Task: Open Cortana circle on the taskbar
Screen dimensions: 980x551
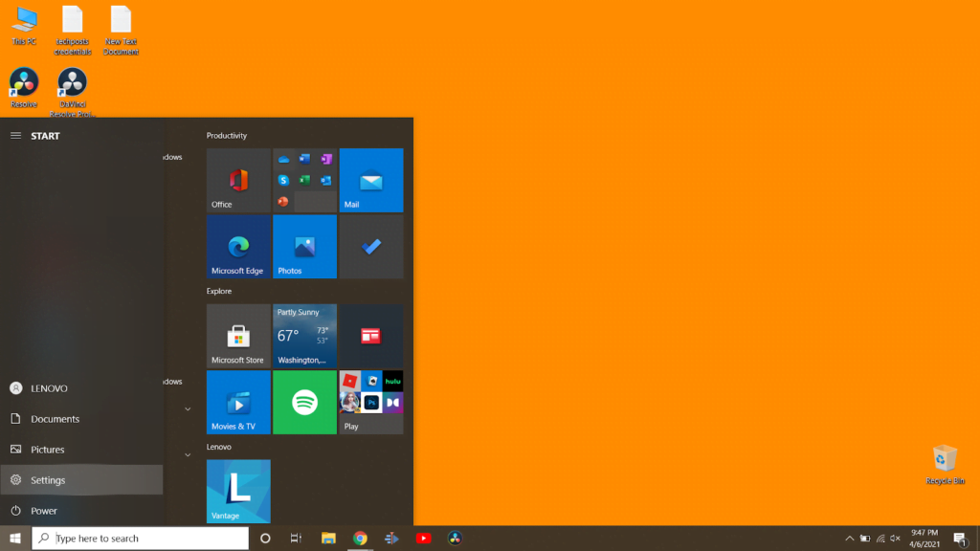Action: (x=265, y=538)
